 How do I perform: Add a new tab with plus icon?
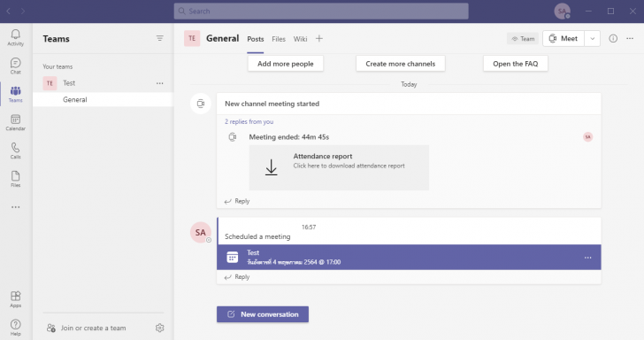click(319, 39)
